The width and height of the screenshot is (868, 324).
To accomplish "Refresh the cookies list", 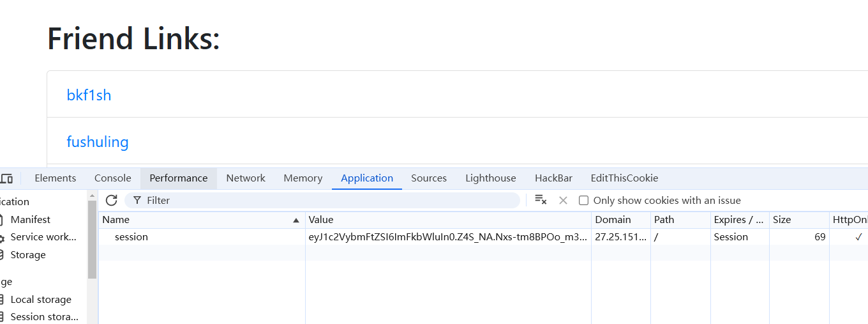I will tap(111, 201).
